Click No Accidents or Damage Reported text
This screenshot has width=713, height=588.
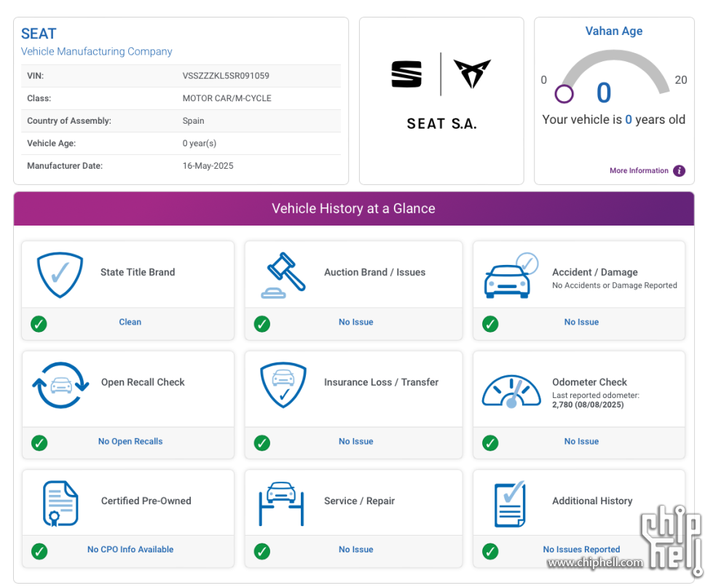tap(615, 285)
